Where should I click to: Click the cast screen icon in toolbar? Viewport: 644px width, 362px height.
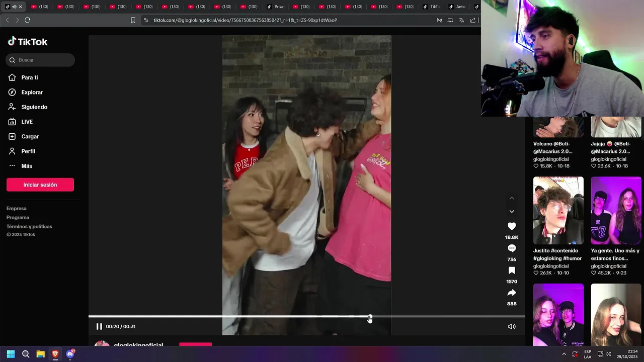(x=450, y=20)
